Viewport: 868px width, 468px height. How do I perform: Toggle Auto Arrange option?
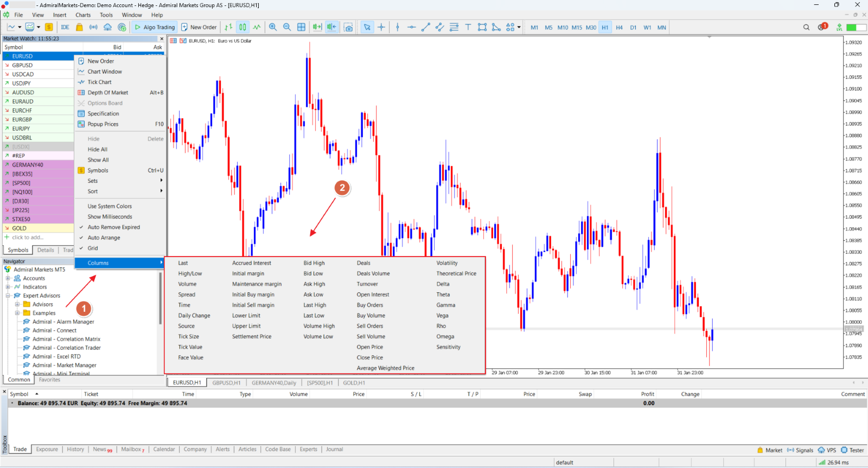[104, 238]
